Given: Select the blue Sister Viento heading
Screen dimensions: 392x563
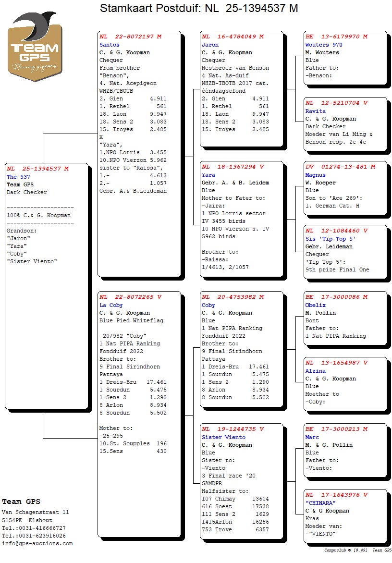Looking at the screenshot, I should pos(223,437).
